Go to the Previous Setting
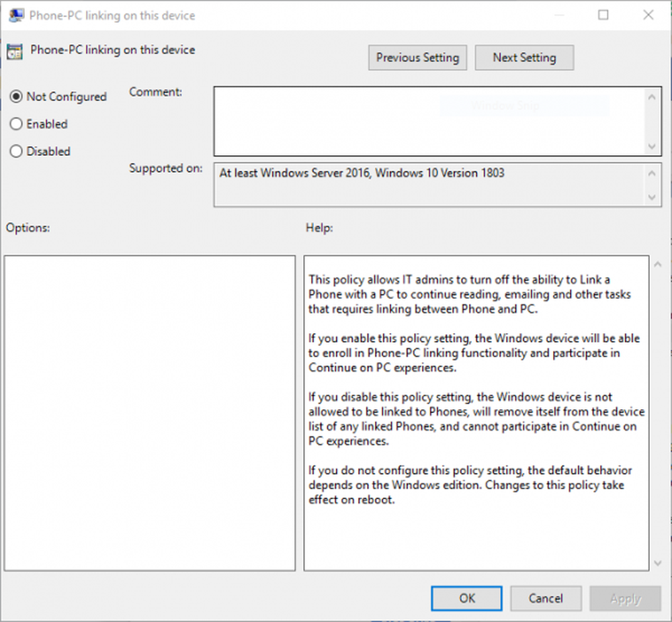This screenshot has height=622, width=672. [417, 58]
